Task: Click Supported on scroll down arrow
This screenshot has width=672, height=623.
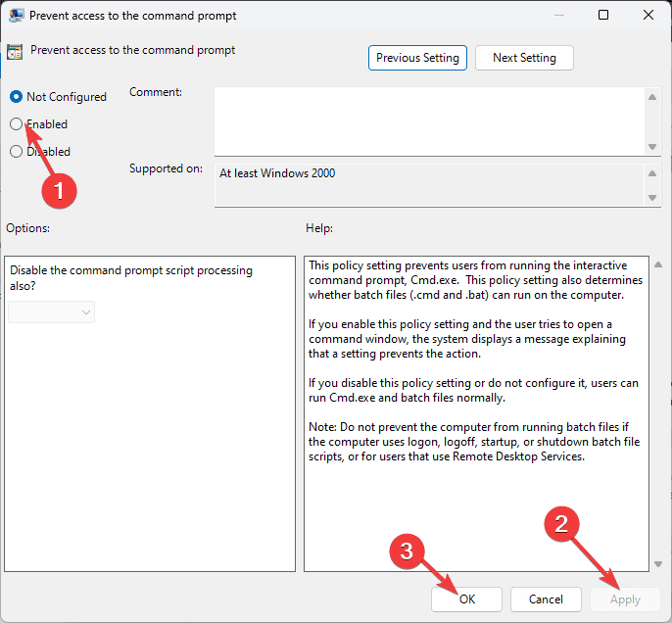Action: (652, 198)
